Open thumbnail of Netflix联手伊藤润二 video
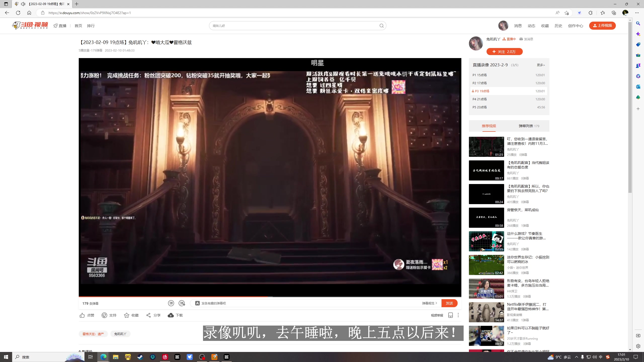Image resolution: width=644 pixels, height=362 pixels. (x=486, y=312)
